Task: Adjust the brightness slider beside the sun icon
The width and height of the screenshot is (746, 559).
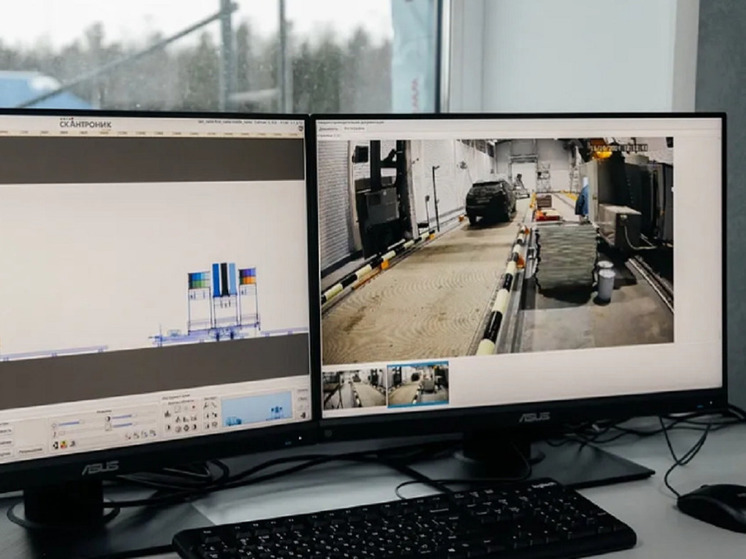Action: 69,423
